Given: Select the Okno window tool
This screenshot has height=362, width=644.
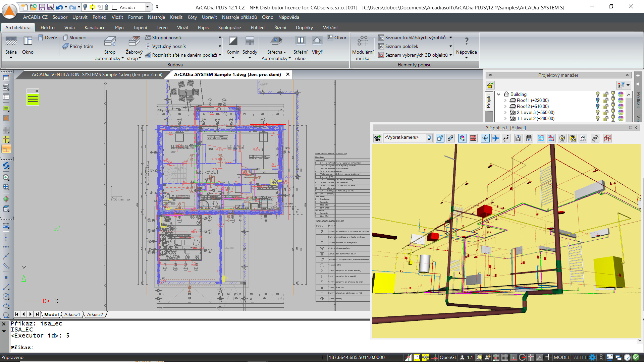Looking at the screenshot, I should coord(28,46).
